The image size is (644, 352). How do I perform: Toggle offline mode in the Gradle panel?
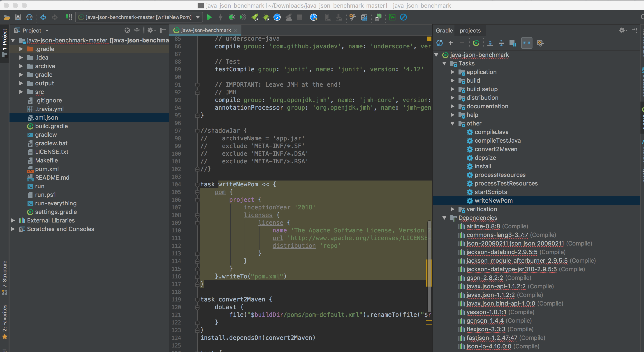tap(527, 43)
